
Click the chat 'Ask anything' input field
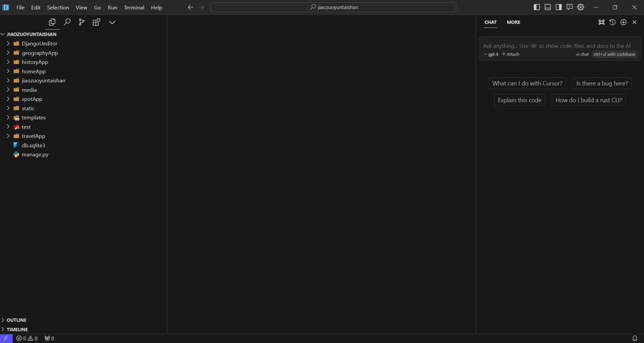pyautogui.click(x=557, y=46)
